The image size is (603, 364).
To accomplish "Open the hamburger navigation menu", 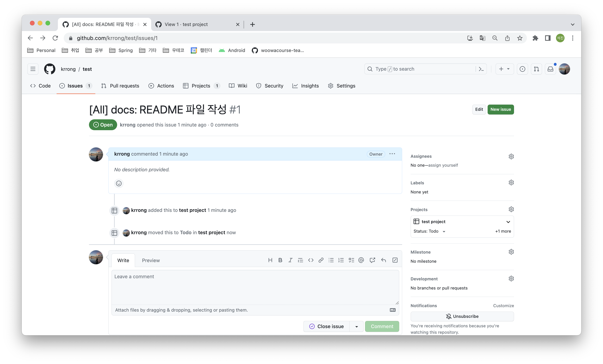I will coord(33,69).
